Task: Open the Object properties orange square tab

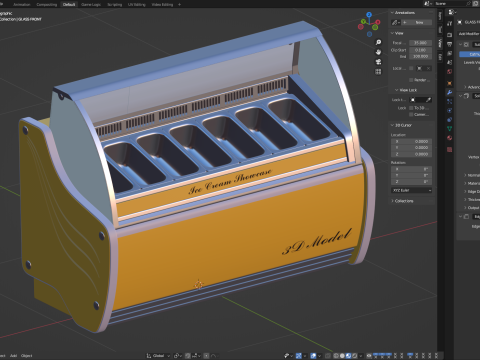Action: (x=450, y=83)
